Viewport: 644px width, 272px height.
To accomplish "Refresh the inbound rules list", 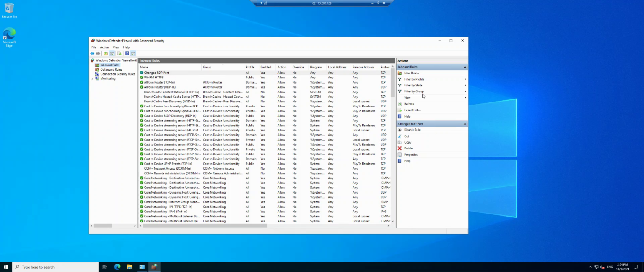I will pos(409,104).
